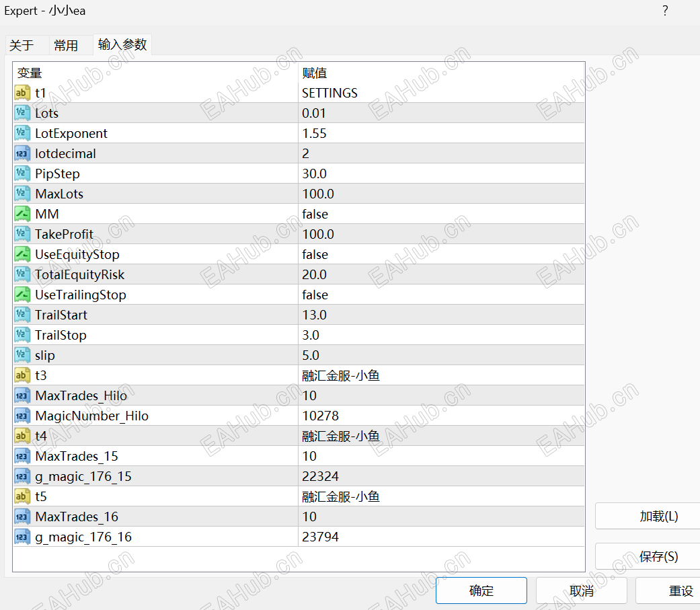Screen dimensions: 700x610
Task: Click the icon beside MagicNumber_Hilo
Action: click(x=22, y=416)
